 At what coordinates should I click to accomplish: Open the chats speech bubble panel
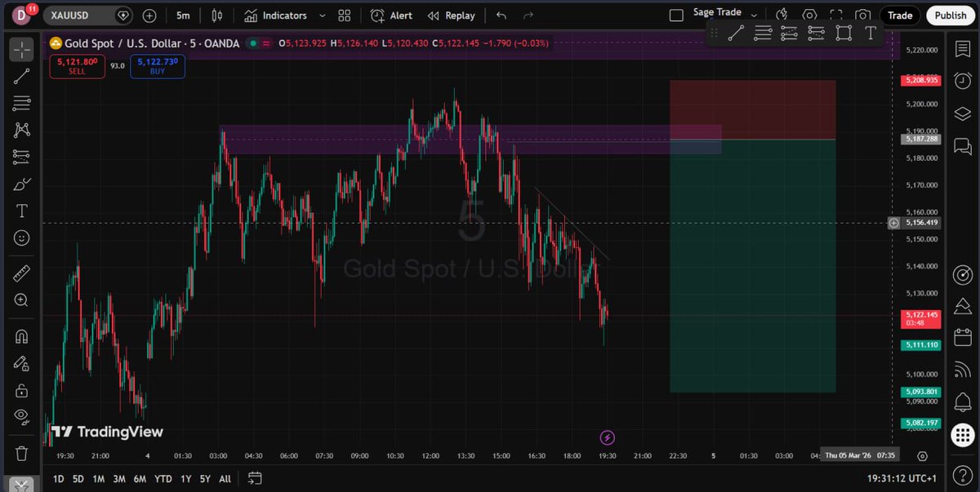pos(963,145)
